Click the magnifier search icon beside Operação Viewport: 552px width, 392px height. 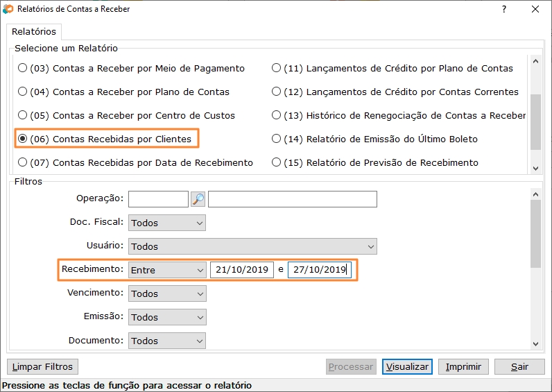198,199
